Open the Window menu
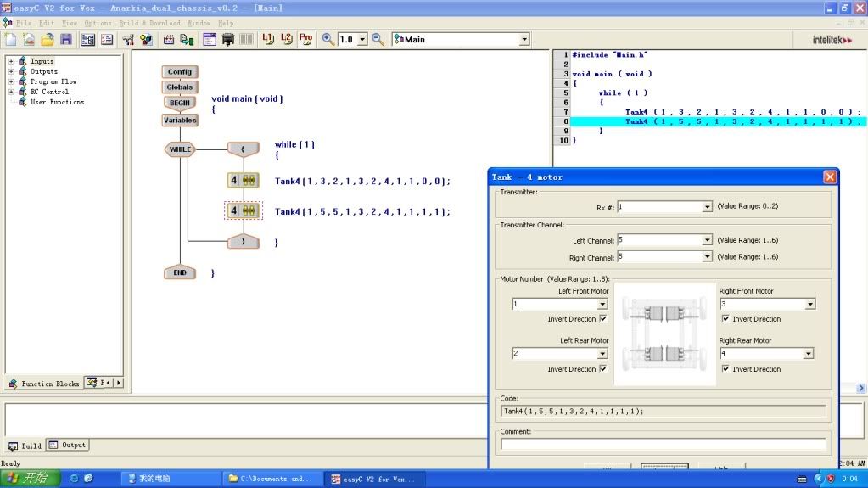This screenshot has height=488, width=868. tap(199, 23)
